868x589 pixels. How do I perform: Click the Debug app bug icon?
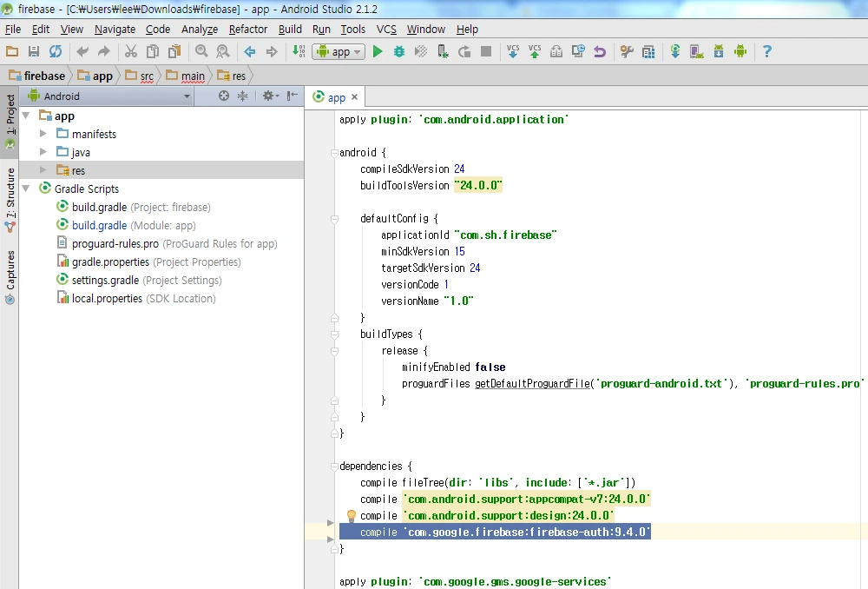click(x=399, y=52)
